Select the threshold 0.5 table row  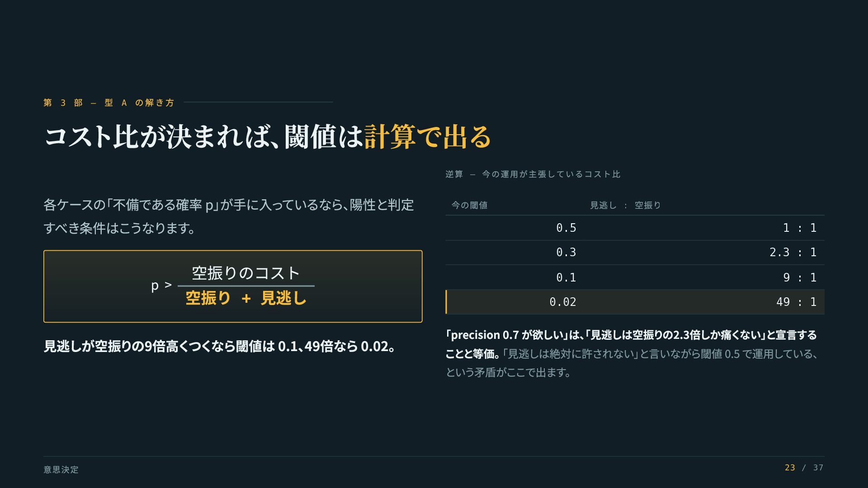(x=635, y=228)
